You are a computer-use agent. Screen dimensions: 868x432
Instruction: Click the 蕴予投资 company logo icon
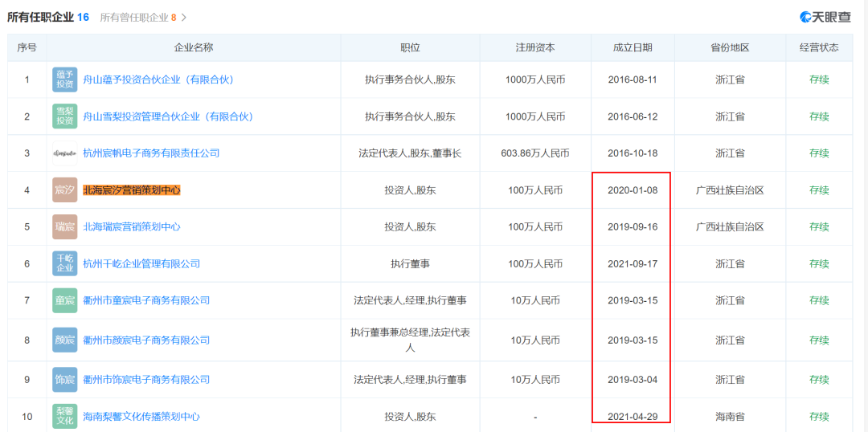[65, 79]
